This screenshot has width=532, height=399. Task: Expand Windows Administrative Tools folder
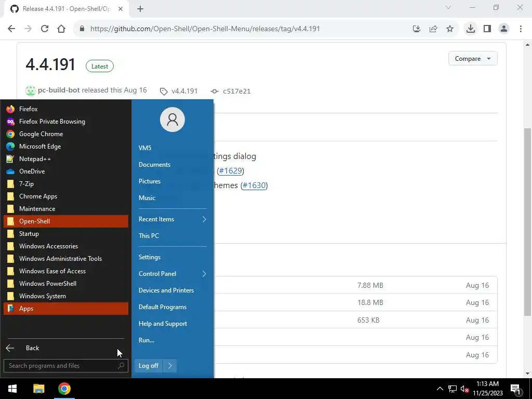66,259
